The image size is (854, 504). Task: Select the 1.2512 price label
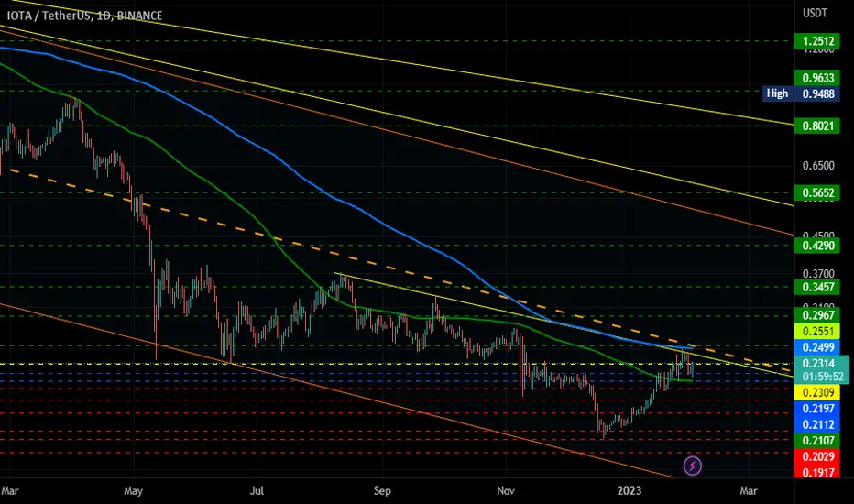(x=817, y=41)
